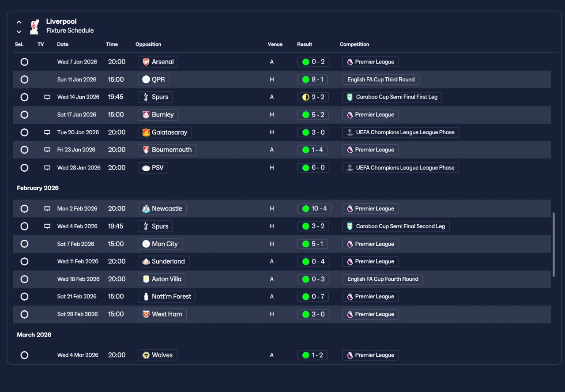Click the TV icon in the Bournemouth row

tap(47, 150)
